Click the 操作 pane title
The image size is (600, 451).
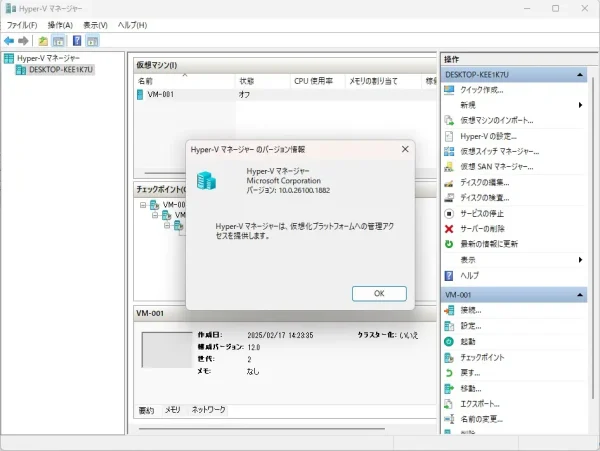451,59
